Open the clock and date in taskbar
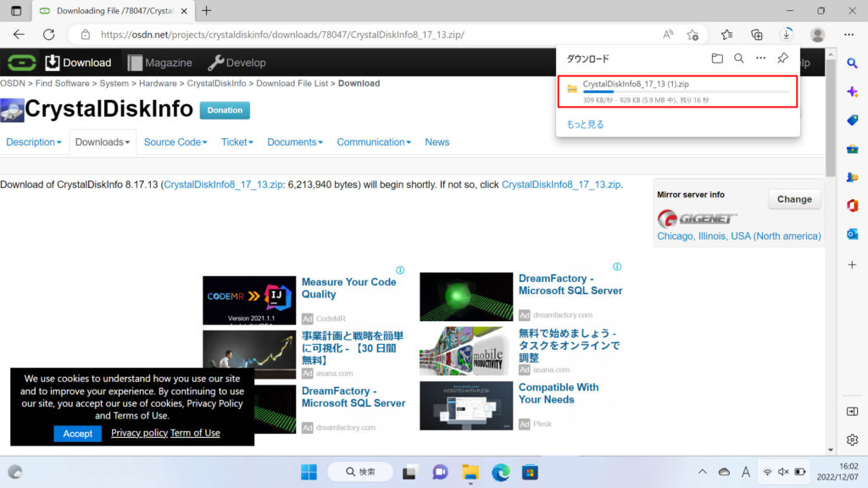The width and height of the screenshot is (868, 488). (x=837, y=471)
